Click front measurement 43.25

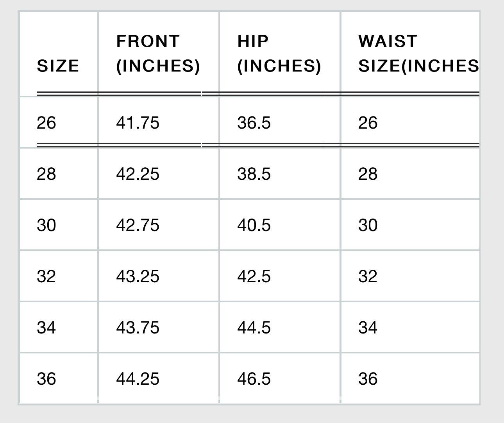tap(138, 276)
